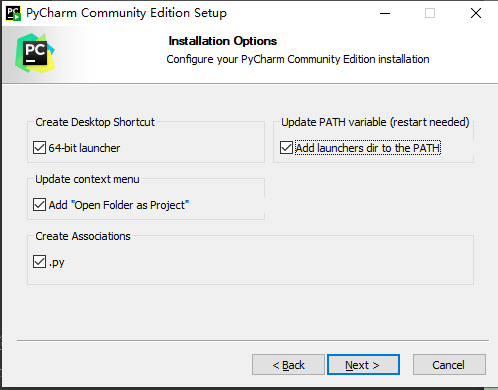Click the Add "Open Folder as Project" label
The width and height of the screenshot is (498, 390).
(119, 205)
